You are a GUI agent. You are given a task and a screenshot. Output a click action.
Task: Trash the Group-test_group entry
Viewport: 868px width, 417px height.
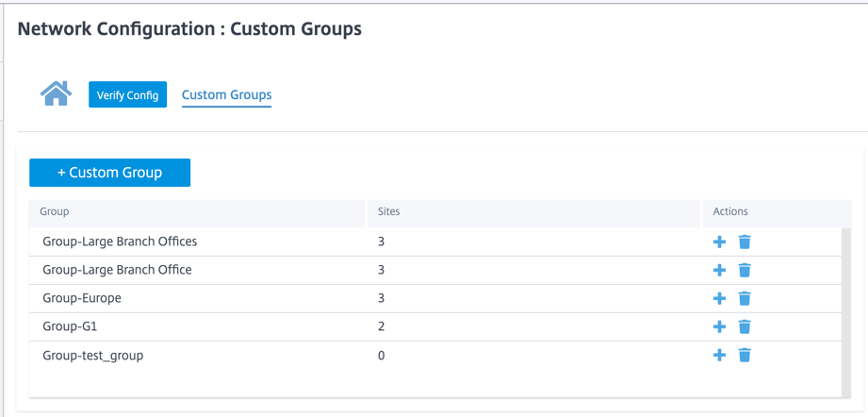click(745, 355)
